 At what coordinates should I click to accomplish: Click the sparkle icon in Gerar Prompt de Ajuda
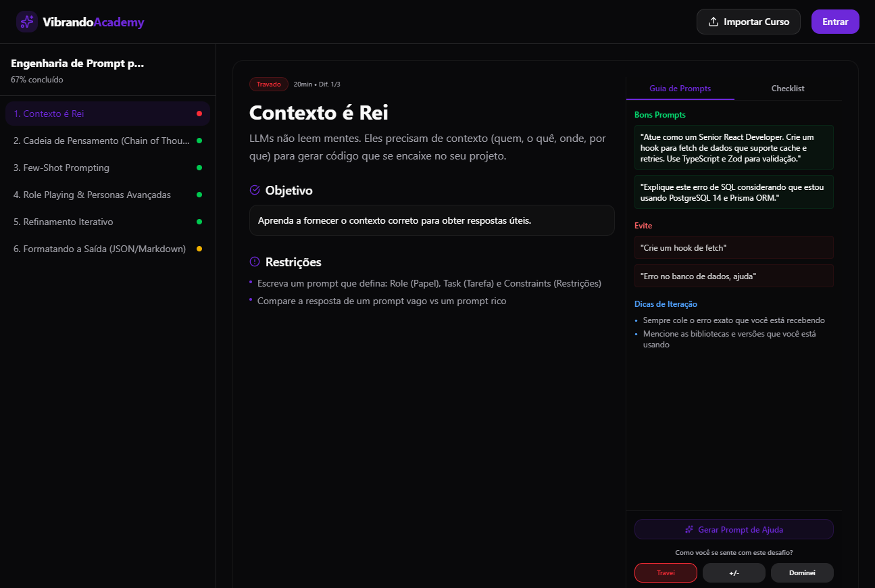click(689, 530)
